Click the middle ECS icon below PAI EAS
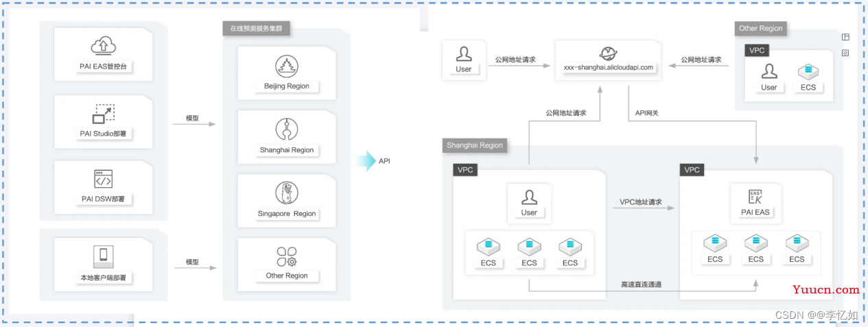The image size is (868, 327). (x=756, y=243)
